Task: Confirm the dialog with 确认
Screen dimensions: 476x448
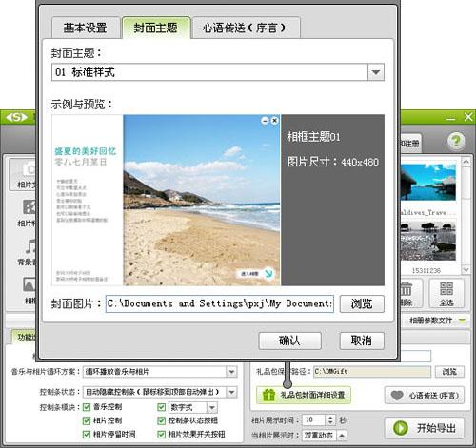Action: point(289,341)
